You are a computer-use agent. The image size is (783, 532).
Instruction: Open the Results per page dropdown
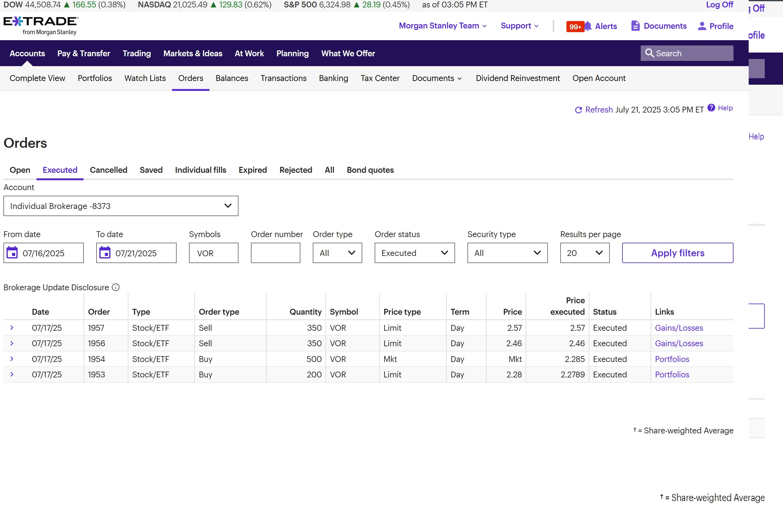coord(585,253)
